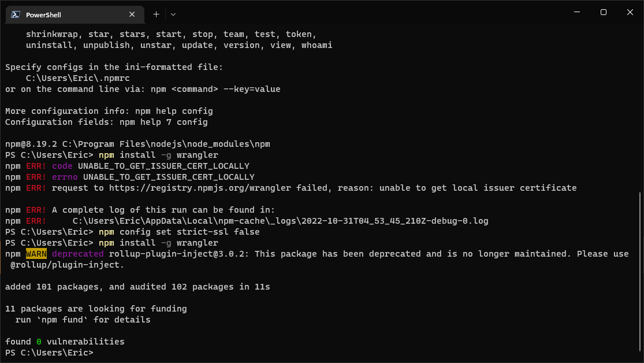Click the PowerShell icon in the tab
The height and width of the screenshot is (363, 644).
pos(16,14)
